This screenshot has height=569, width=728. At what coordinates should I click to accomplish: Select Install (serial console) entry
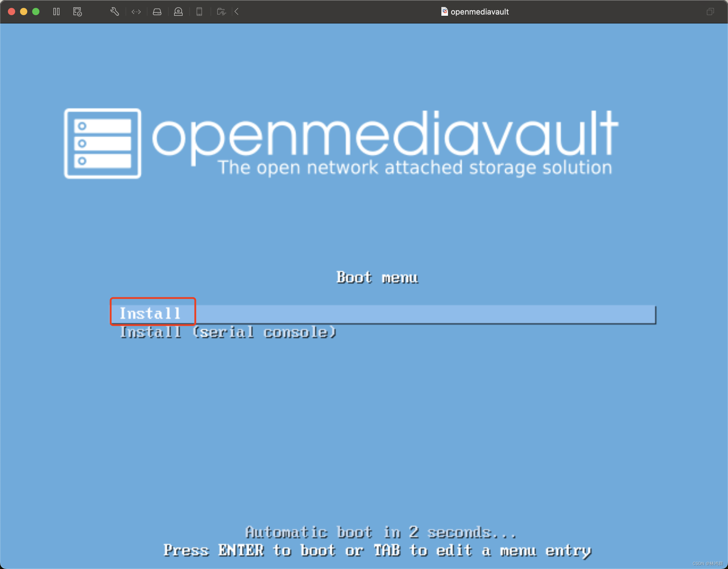228,332
